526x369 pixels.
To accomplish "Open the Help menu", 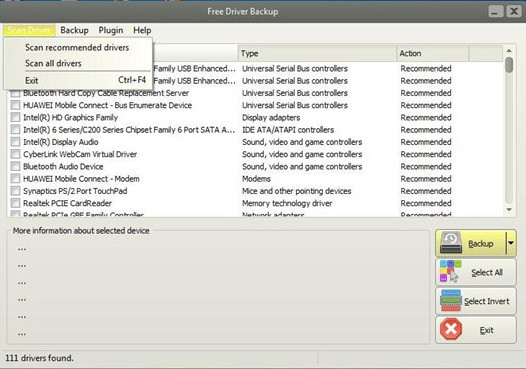I will pos(142,30).
